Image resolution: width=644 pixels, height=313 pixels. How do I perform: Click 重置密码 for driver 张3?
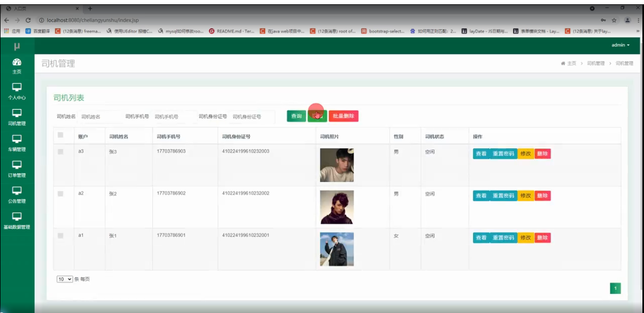coord(503,154)
